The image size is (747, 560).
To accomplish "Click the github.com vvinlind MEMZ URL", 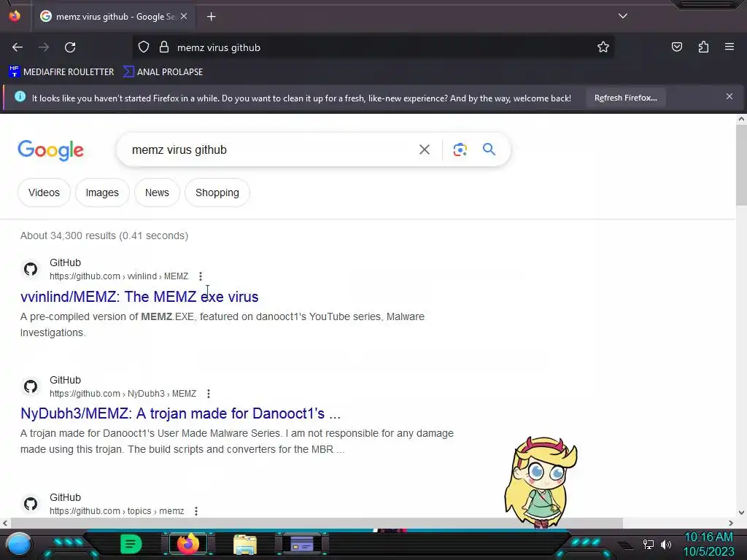I will click(x=119, y=276).
